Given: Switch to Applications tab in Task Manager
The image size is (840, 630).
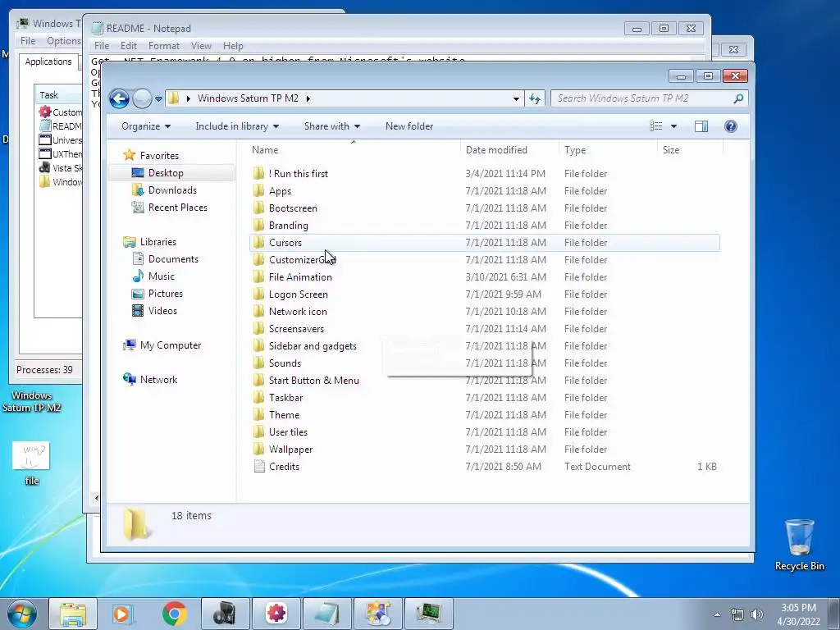Looking at the screenshot, I should [x=48, y=62].
